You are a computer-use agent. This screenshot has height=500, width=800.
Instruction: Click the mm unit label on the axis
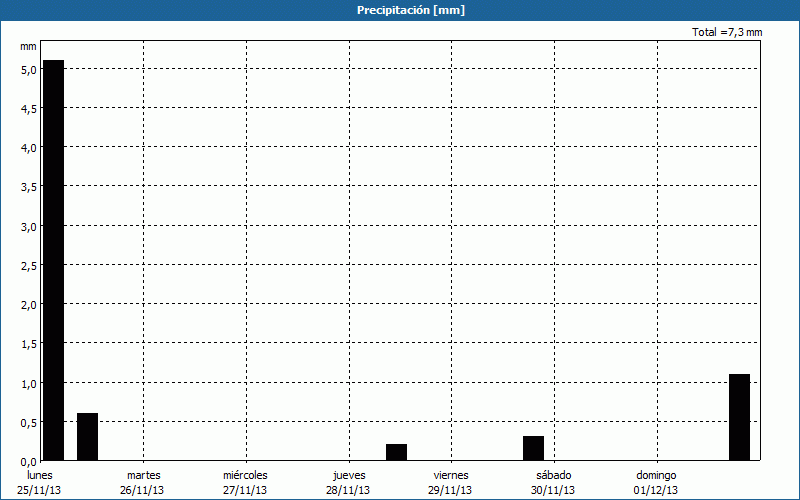(x=28, y=47)
